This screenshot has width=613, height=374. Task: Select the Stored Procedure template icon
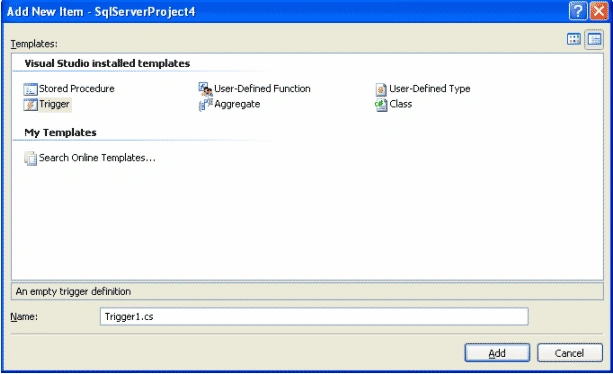pos(30,89)
